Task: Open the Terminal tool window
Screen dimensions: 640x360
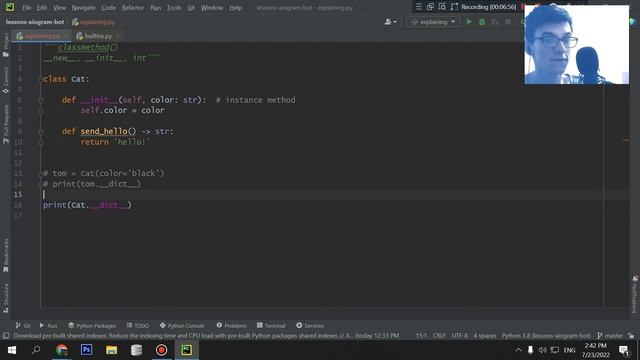Action: (271, 325)
